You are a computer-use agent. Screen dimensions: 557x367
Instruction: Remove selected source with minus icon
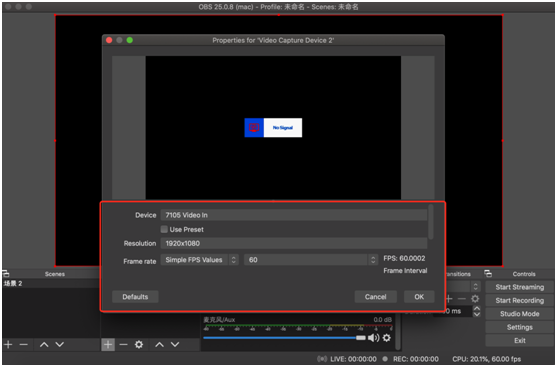(x=123, y=344)
